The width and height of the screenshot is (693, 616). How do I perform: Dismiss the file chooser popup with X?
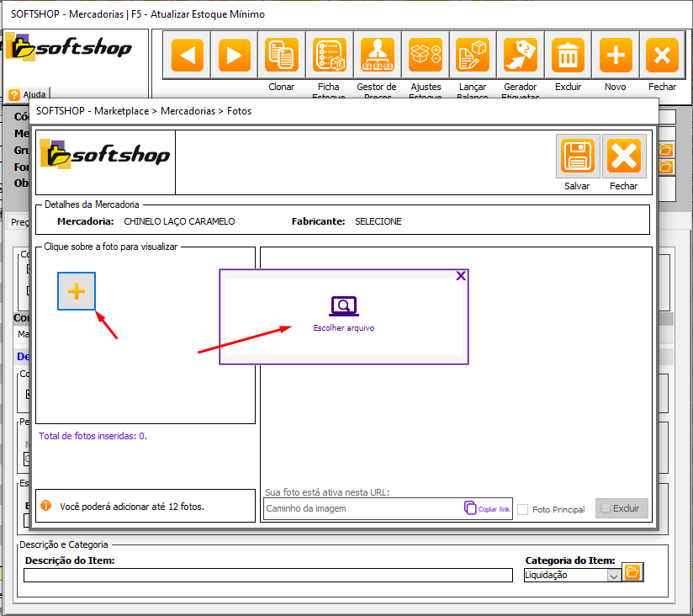point(460,276)
